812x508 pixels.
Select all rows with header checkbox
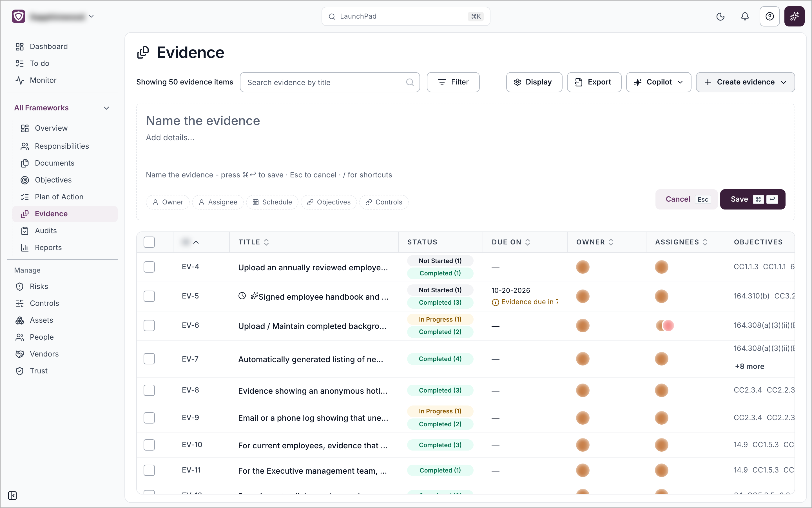(x=149, y=242)
